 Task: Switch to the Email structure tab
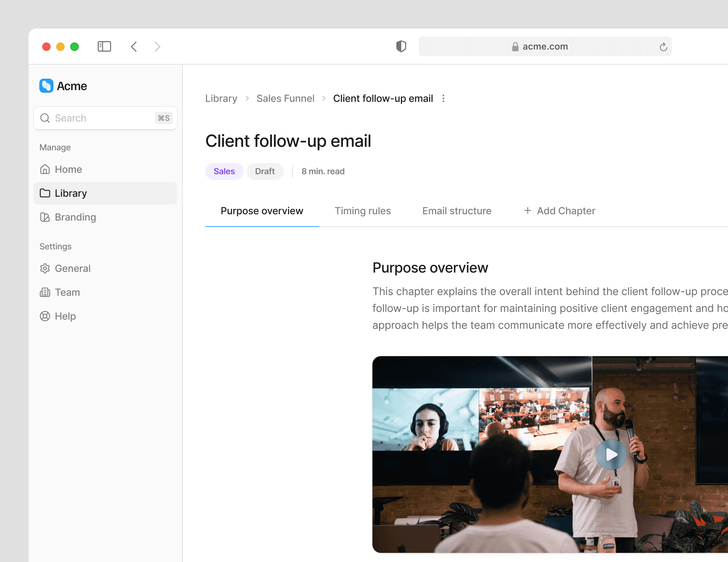pyautogui.click(x=457, y=211)
